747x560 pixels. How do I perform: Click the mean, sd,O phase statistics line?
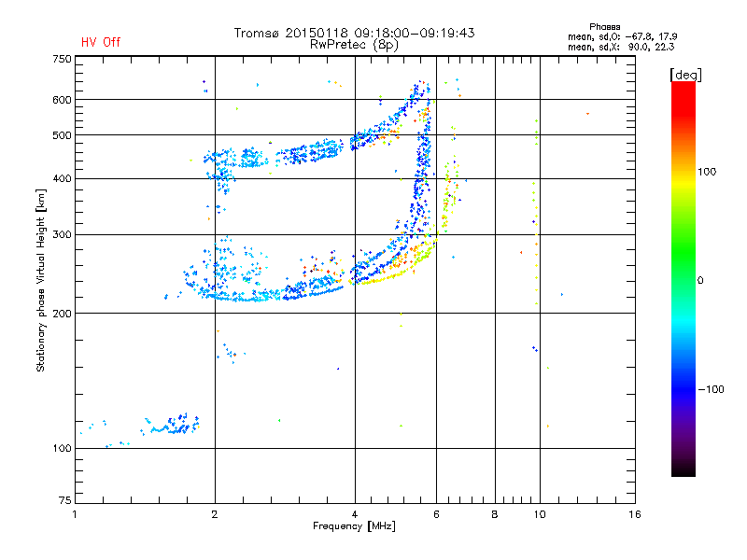[x=622, y=36]
